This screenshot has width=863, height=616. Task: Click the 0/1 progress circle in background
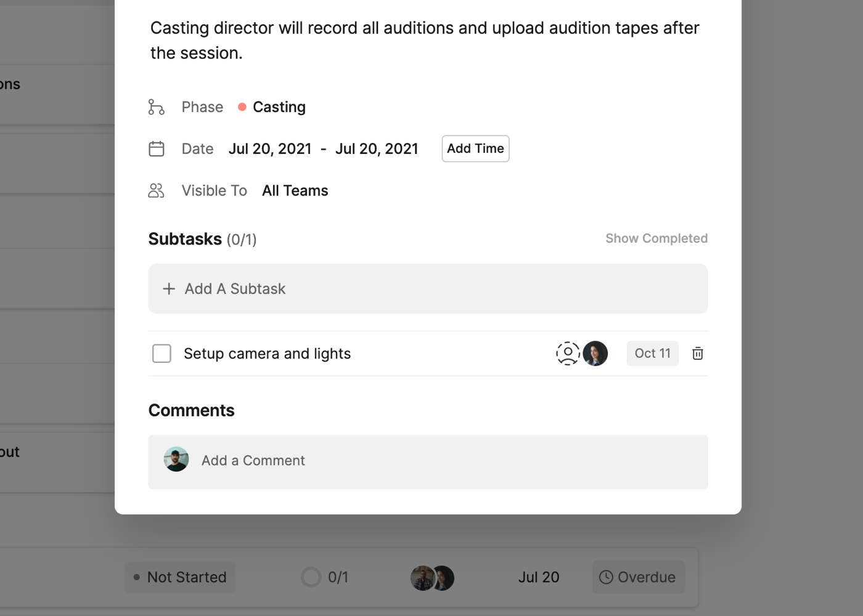tap(311, 577)
